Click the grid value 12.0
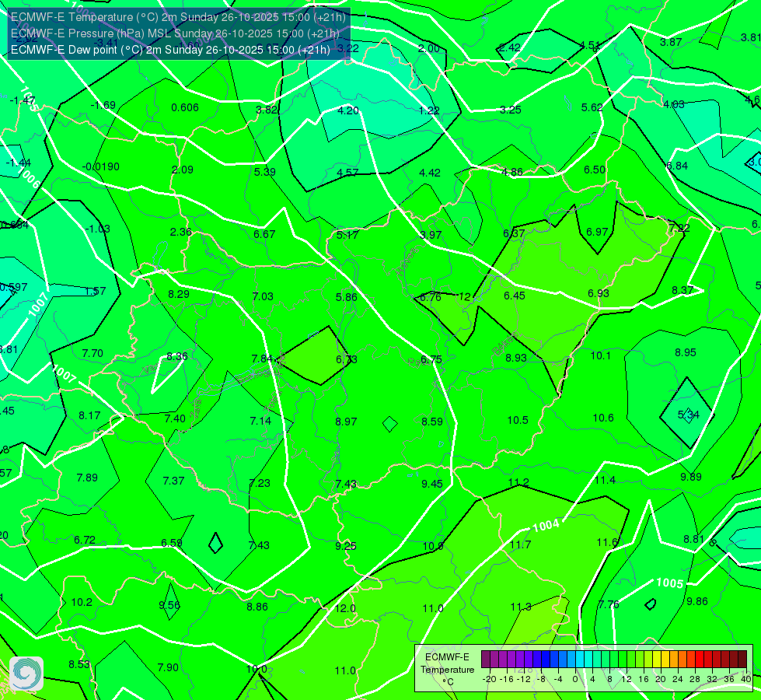 346,608
